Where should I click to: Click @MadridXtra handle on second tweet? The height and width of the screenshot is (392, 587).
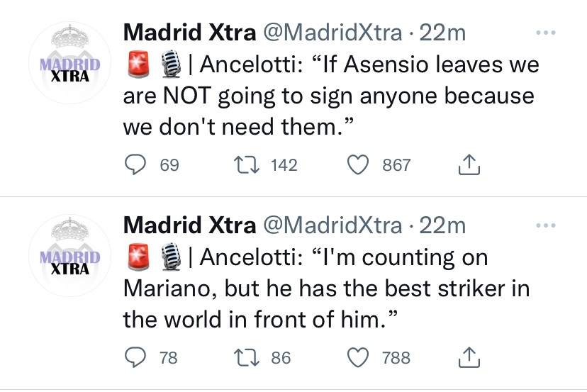[332, 225]
